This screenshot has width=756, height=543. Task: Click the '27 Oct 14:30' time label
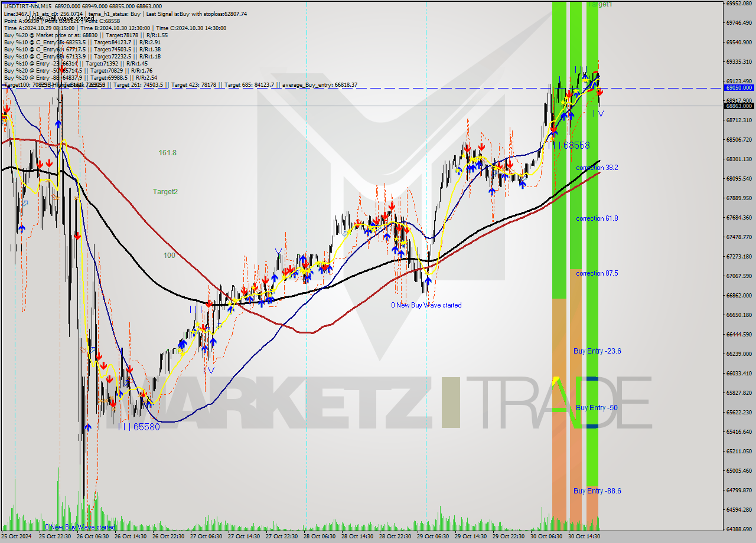(244, 537)
